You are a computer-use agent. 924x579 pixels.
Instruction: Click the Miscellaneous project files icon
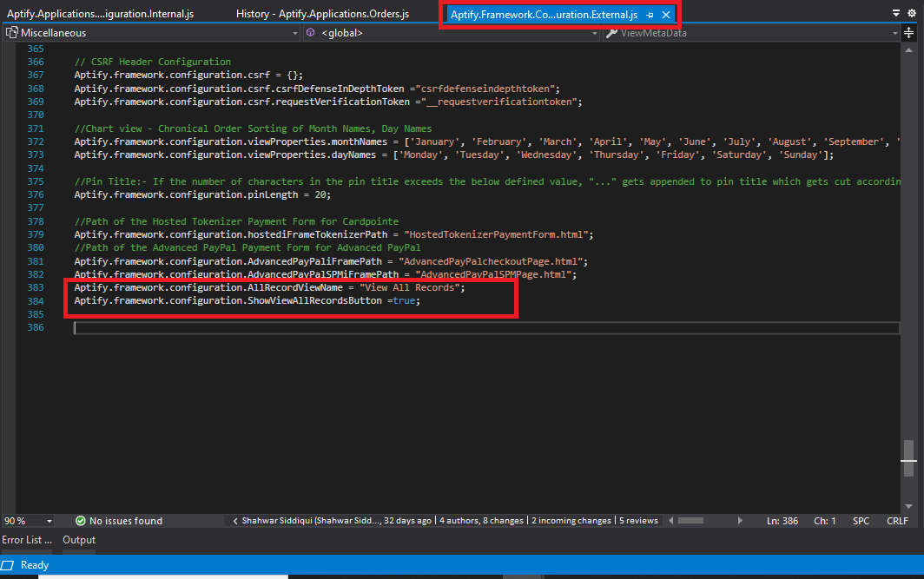(11, 33)
